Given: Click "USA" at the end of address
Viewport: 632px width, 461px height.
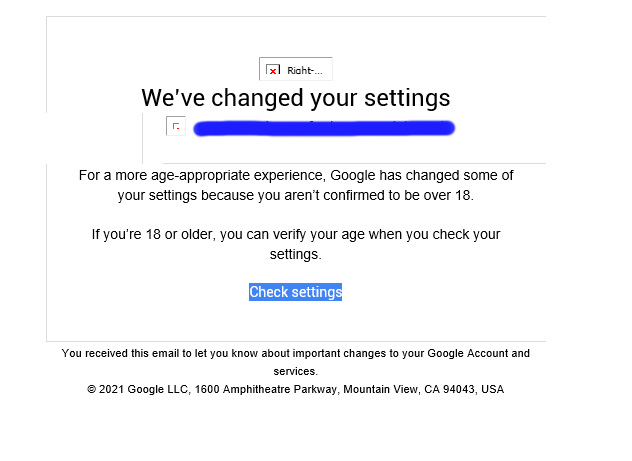Looking at the screenshot, I should (492, 389).
